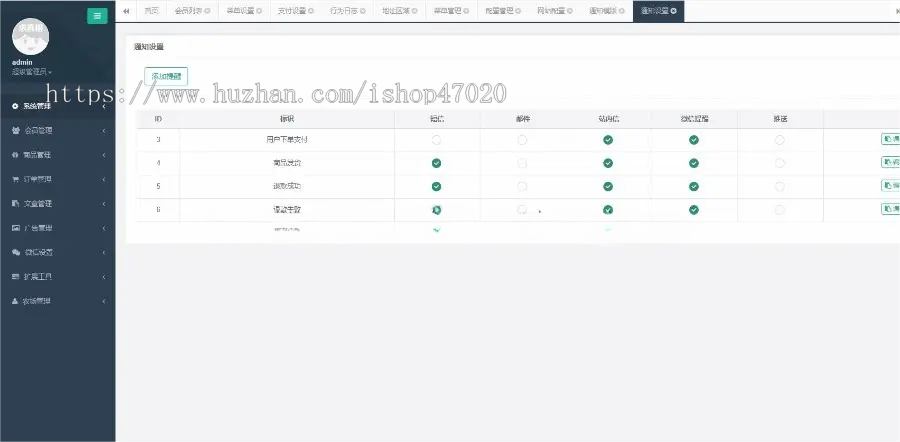Enable SMS (短信) for row ID 3
This screenshot has width=900, height=442.
pos(436,139)
